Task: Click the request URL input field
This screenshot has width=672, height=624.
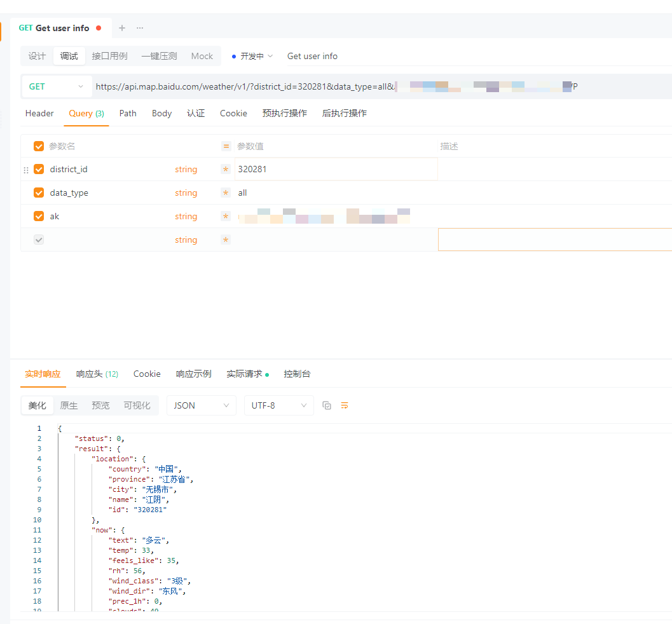Action: coord(381,86)
